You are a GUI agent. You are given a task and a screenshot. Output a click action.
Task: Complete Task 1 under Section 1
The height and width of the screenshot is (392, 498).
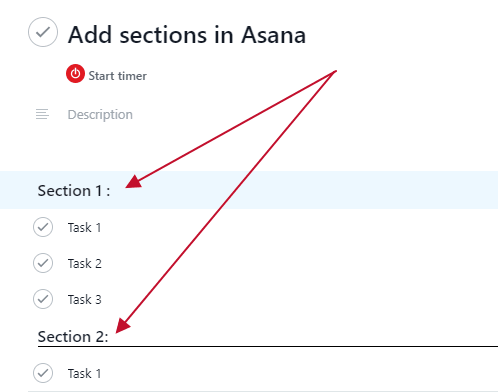point(43,227)
